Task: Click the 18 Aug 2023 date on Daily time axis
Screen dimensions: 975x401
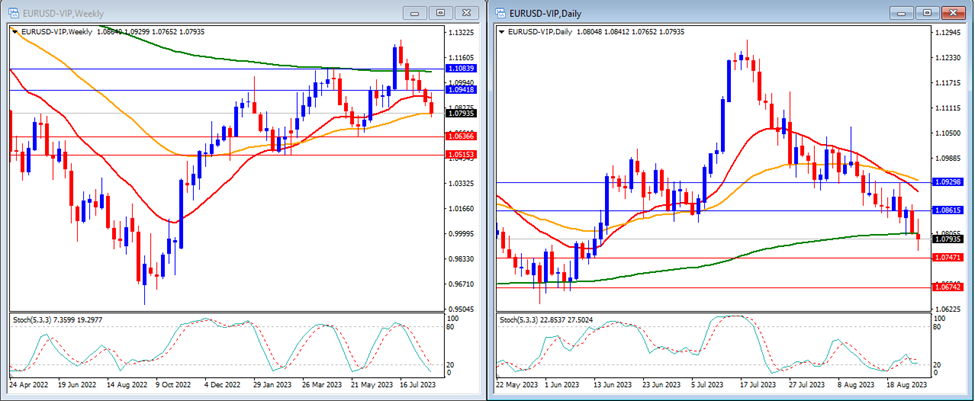Action: coord(905,385)
